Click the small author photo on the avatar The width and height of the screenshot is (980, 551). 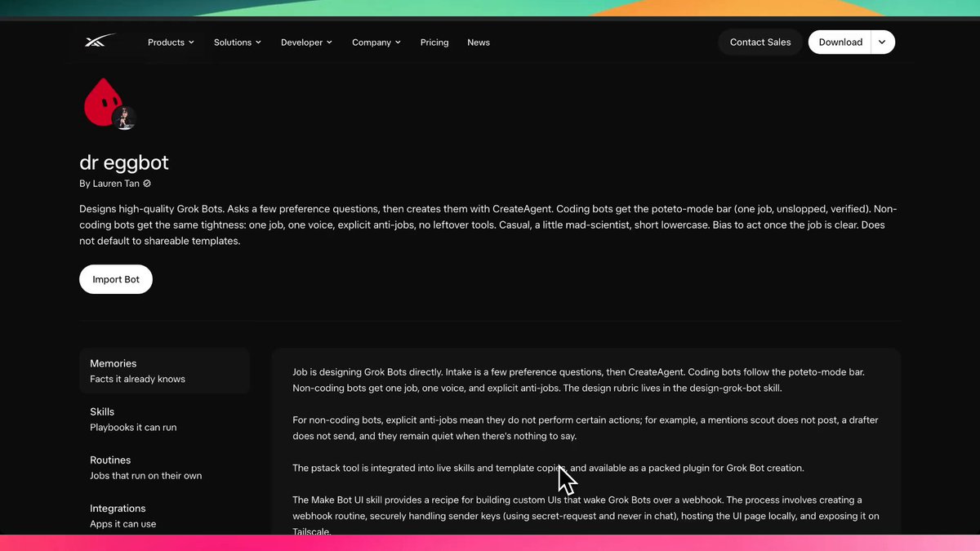coord(124,118)
